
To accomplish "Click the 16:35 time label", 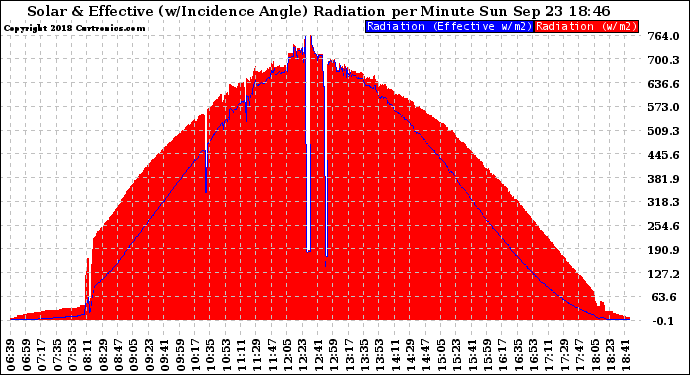I will (518, 355).
